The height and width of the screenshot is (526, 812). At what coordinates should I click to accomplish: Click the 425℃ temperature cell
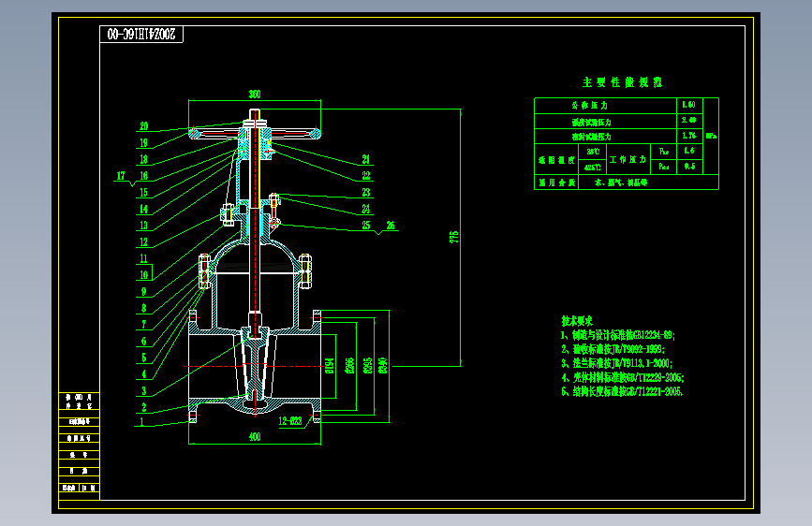[x=593, y=168]
